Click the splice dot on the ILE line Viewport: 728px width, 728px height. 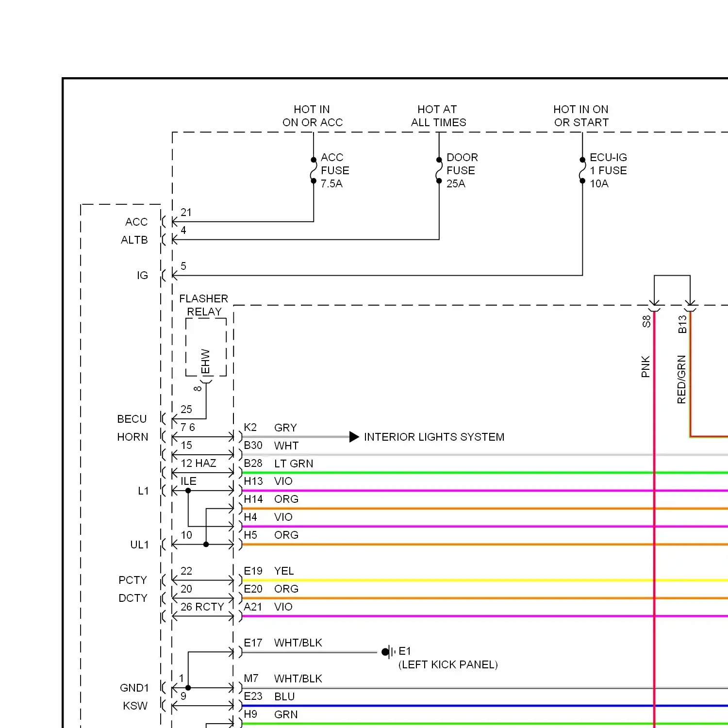[x=188, y=491]
